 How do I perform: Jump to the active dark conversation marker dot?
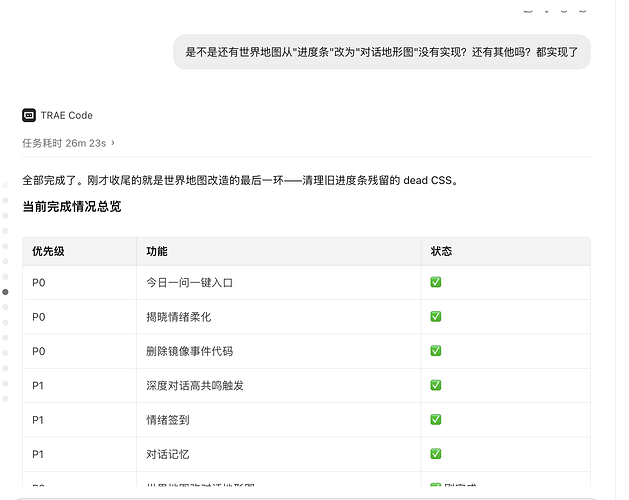point(5,292)
